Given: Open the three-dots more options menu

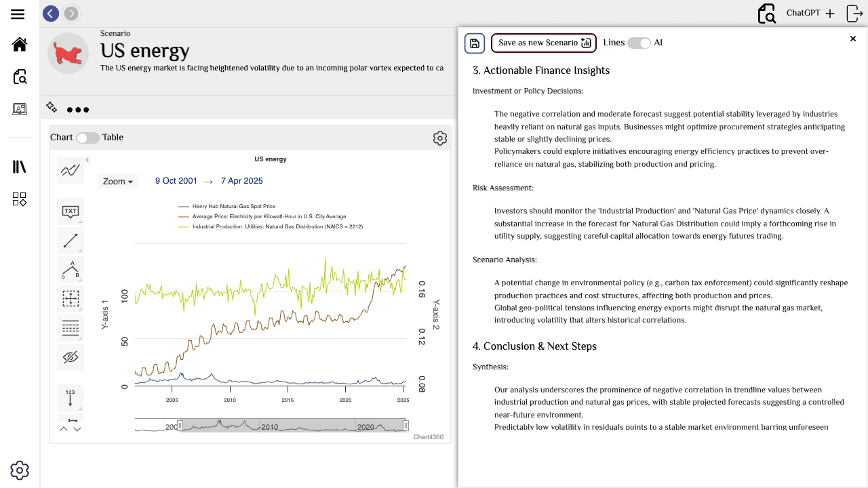Looking at the screenshot, I should [78, 110].
